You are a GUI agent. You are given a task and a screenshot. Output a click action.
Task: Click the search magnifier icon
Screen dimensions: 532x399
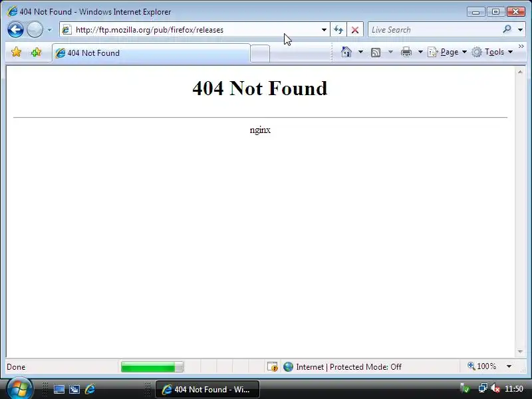pyautogui.click(x=507, y=29)
